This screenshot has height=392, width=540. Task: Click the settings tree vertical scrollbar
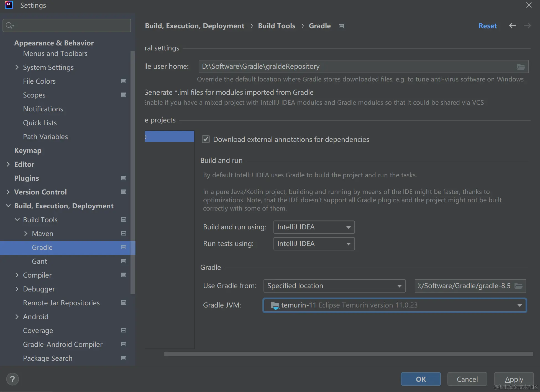coord(133,172)
